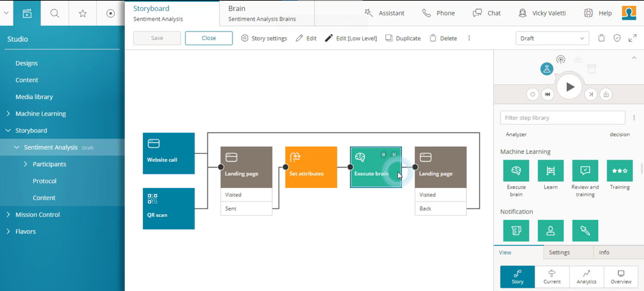
Task: Select the Set attributes step
Action: coord(311,167)
